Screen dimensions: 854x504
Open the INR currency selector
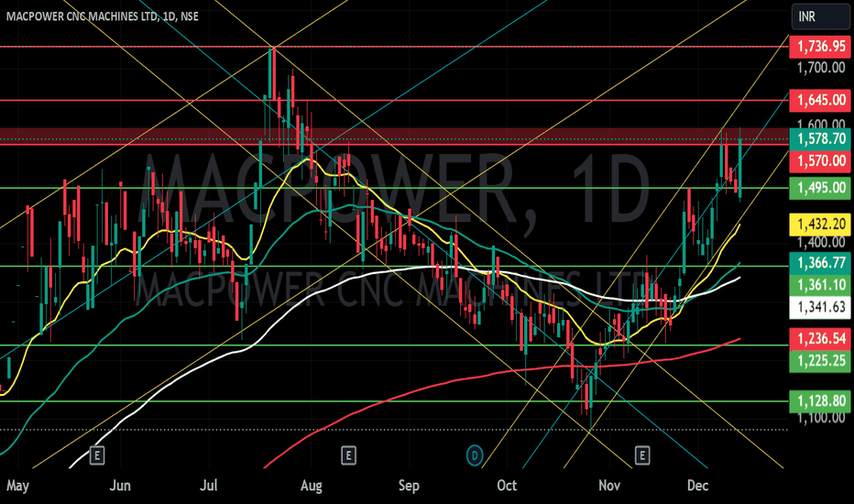[x=820, y=16]
